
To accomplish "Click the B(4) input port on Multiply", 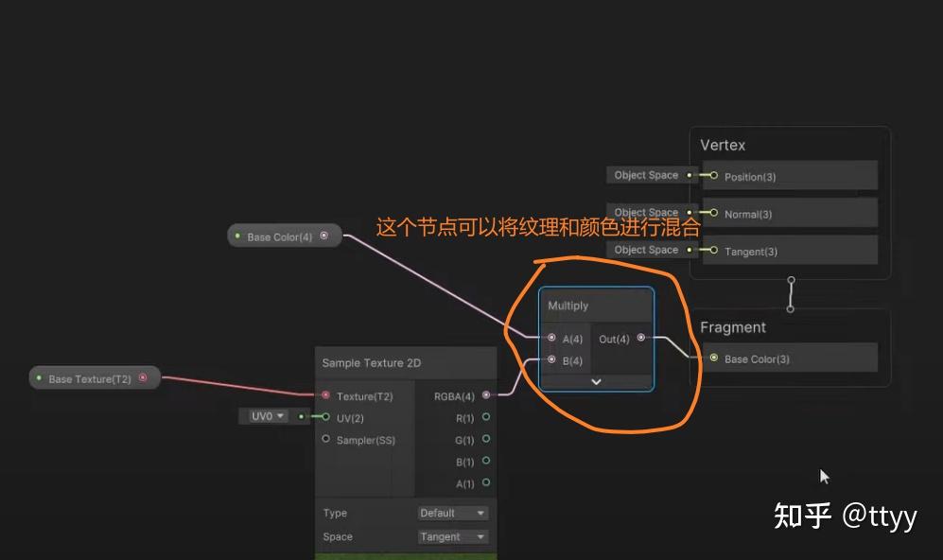I will 551,359.
